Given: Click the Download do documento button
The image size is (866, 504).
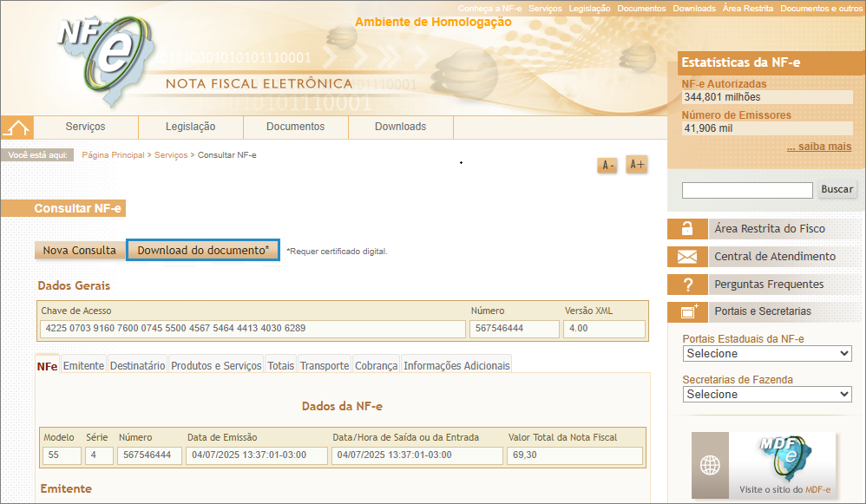Looking at the screenshot, I should coord(203,251).
